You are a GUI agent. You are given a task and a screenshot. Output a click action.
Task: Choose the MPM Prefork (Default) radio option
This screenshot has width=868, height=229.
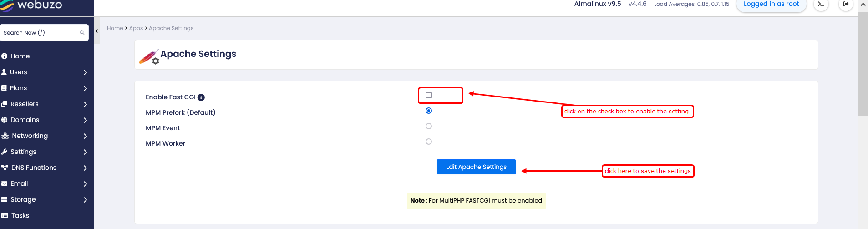click(429, 111)
